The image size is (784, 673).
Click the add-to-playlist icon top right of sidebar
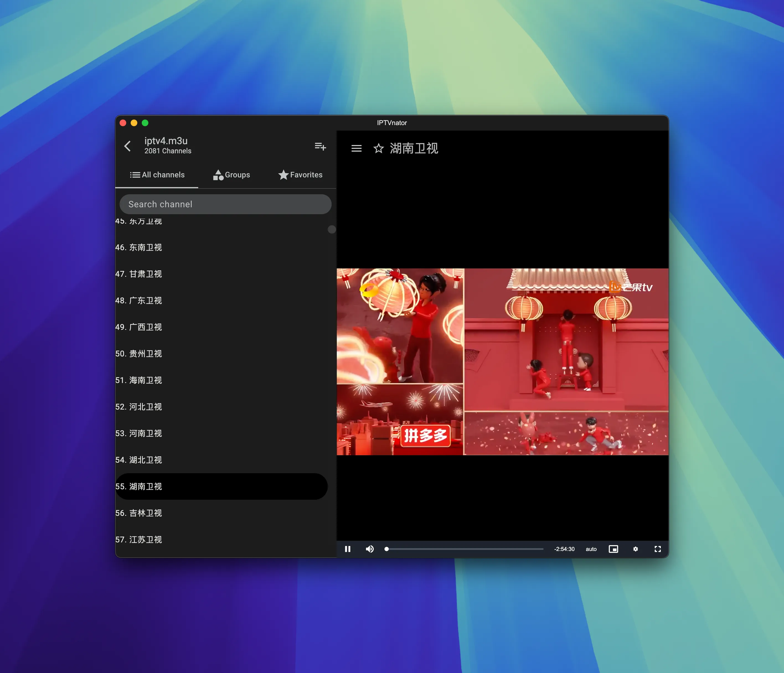tap(320, 146)
